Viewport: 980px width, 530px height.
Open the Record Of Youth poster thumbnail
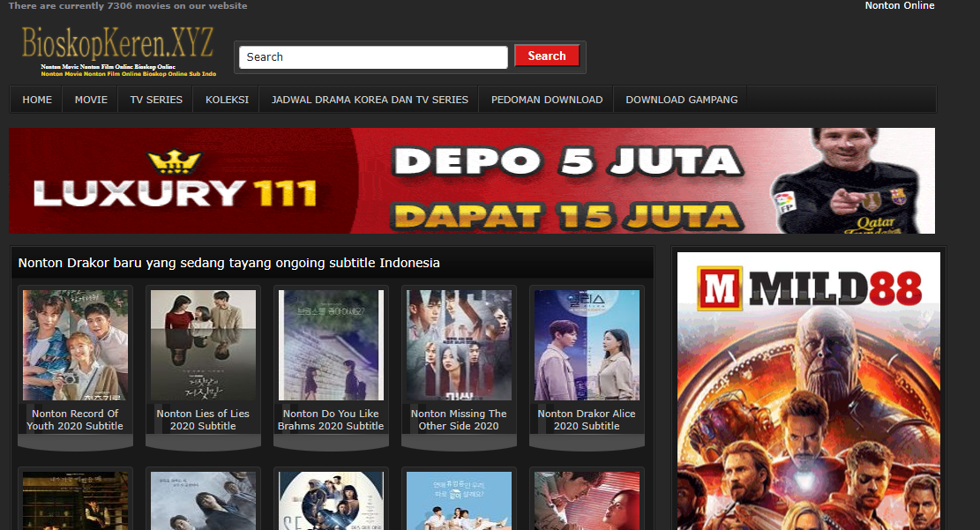click(x=76, y=345)
